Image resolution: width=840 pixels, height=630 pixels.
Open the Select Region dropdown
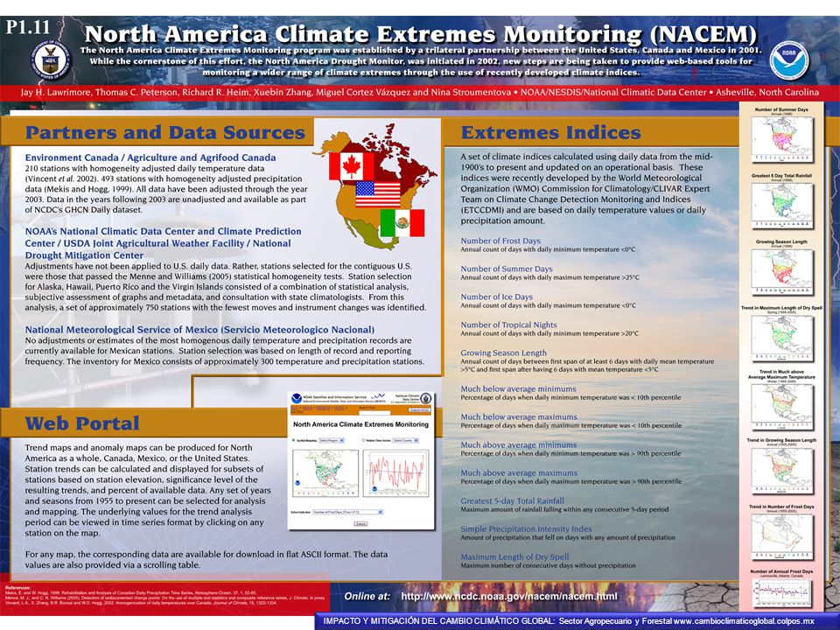click(x=331, y=440)
